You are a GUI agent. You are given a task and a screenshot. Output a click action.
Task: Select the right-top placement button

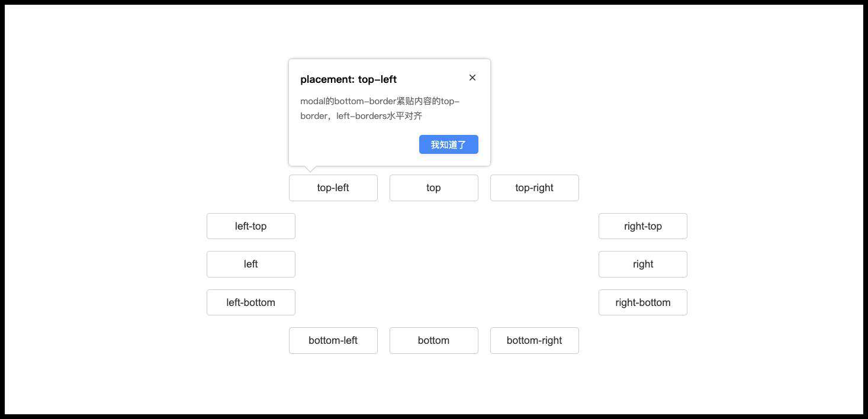click(x=643, y=226)
